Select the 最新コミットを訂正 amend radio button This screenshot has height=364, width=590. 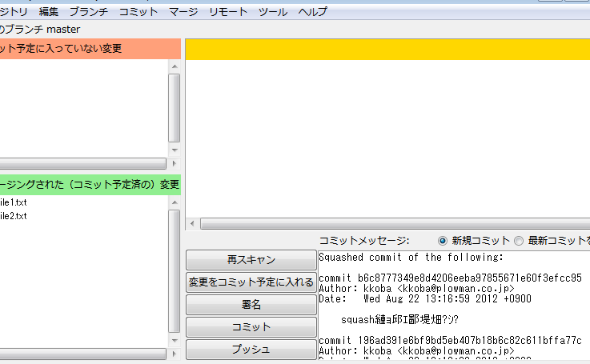coord(518,241)
